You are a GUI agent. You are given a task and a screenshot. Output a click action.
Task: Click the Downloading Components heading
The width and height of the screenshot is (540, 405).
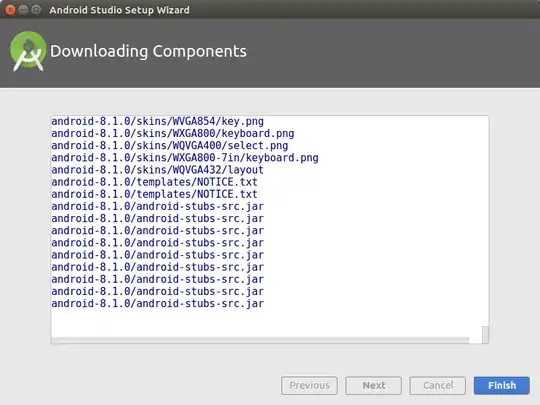[x=148, y=51]
